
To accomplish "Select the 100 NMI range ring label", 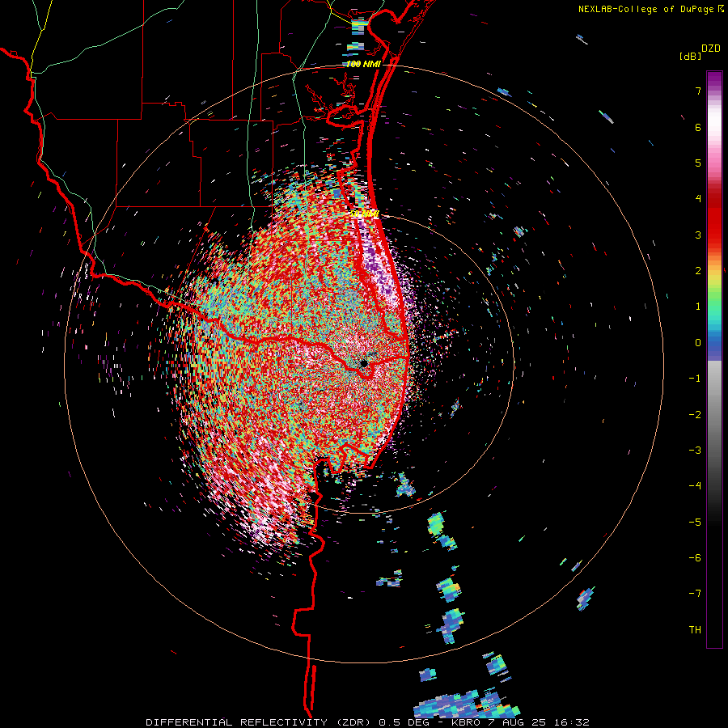I will pos(363,64).
